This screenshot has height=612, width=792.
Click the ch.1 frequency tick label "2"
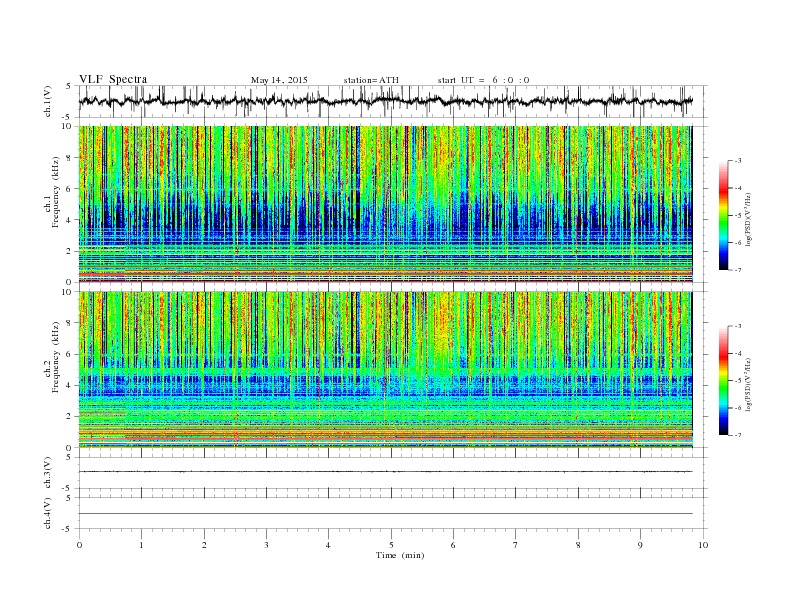pos(70,251)
